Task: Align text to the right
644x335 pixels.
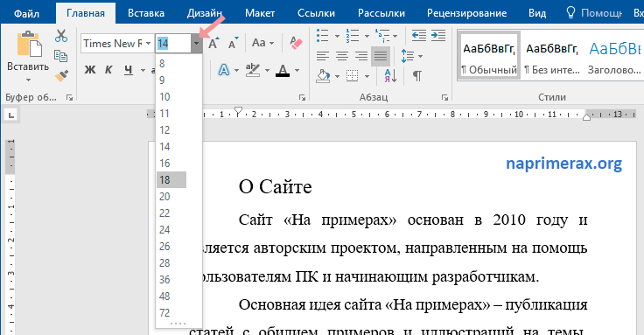Action: click(x=361, y=56)
